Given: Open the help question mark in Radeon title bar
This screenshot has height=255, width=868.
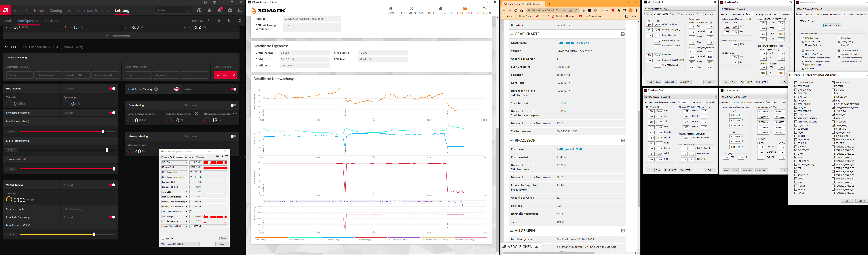Looking at the screenshot, I should click(x=215, y=2).
